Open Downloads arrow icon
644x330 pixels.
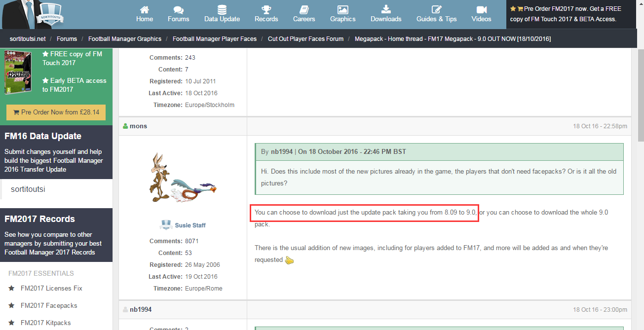coord(386,10)
